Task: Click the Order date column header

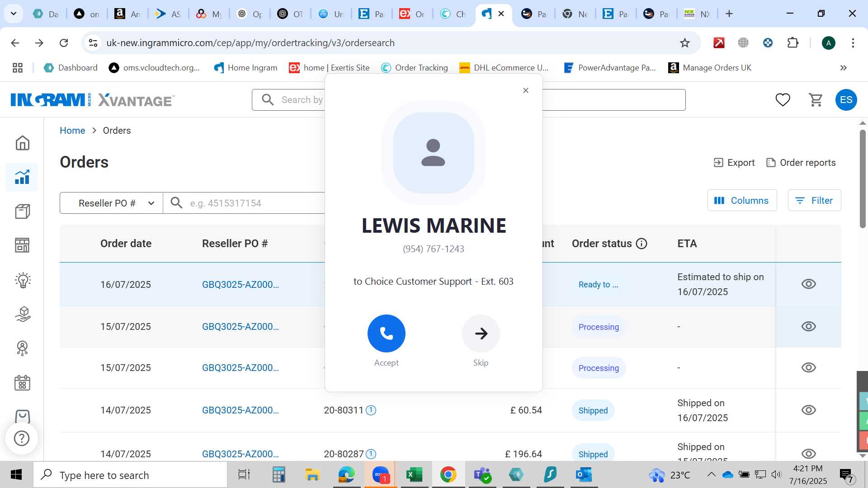Action: pos(126,244)
